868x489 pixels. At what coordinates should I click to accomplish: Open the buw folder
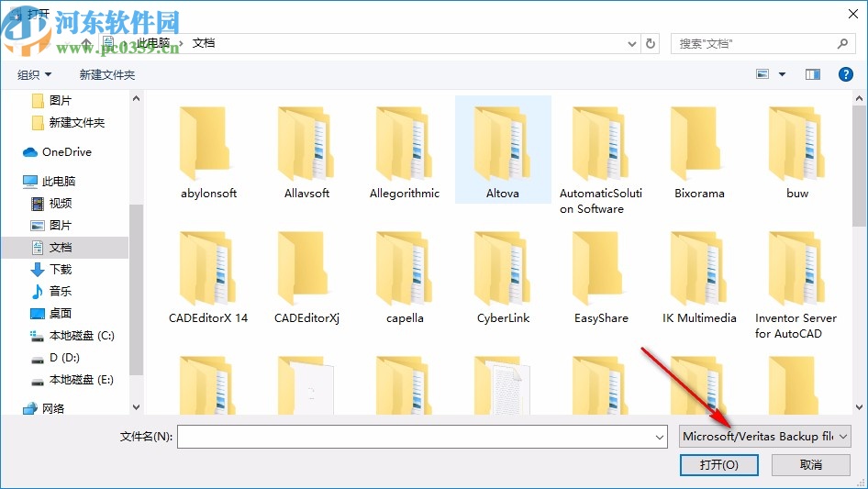pos(797,152)
